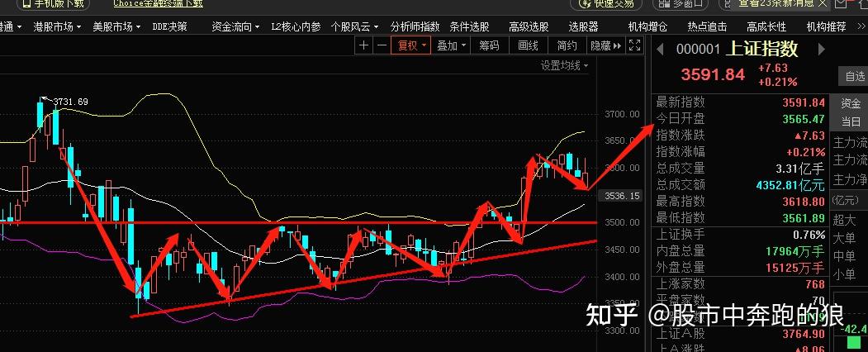The image size is (868, 352).
Task: Click the 超大 order size label
Action: click(x=845, y=221)
